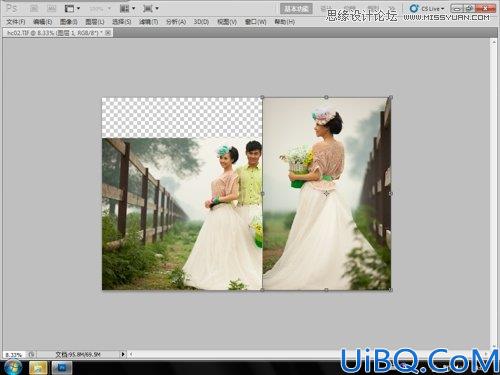Open the 分析(A) menu
500x375 pixels.
tap(176, 22)
